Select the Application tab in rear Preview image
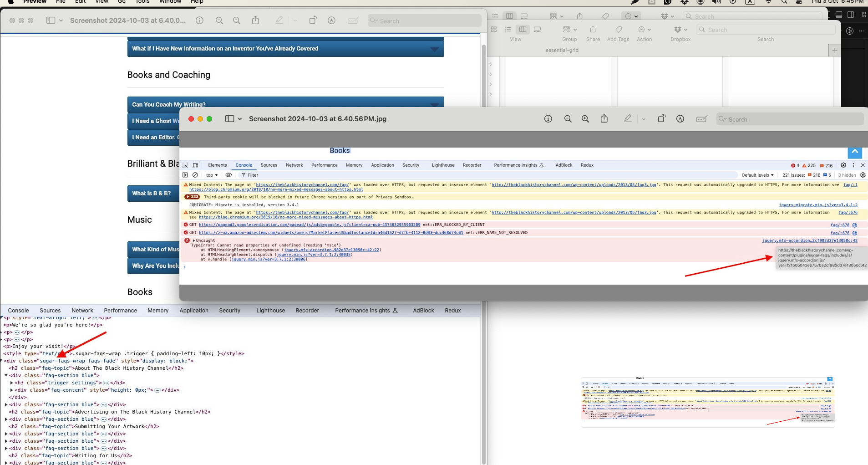Screen dimensions: 868x465 194,311
